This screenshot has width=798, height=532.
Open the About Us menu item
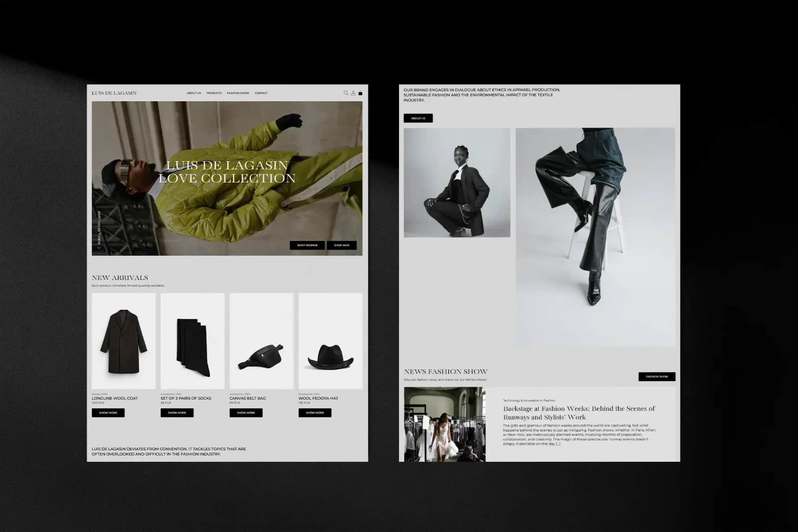(194, 93)
